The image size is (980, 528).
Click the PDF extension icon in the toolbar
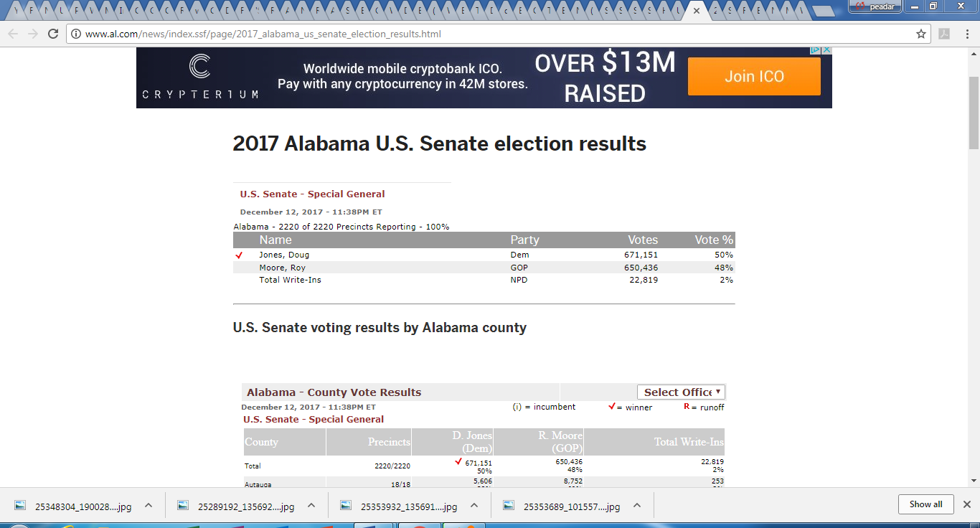pyautogui.click(x=945, y=34)
